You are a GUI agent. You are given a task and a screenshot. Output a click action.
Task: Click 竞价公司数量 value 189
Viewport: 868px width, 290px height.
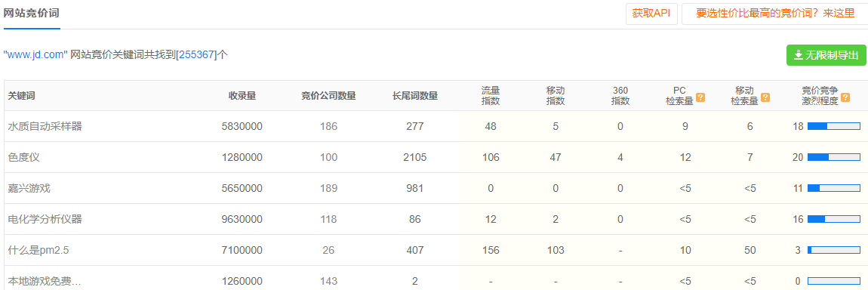point(328,188)
